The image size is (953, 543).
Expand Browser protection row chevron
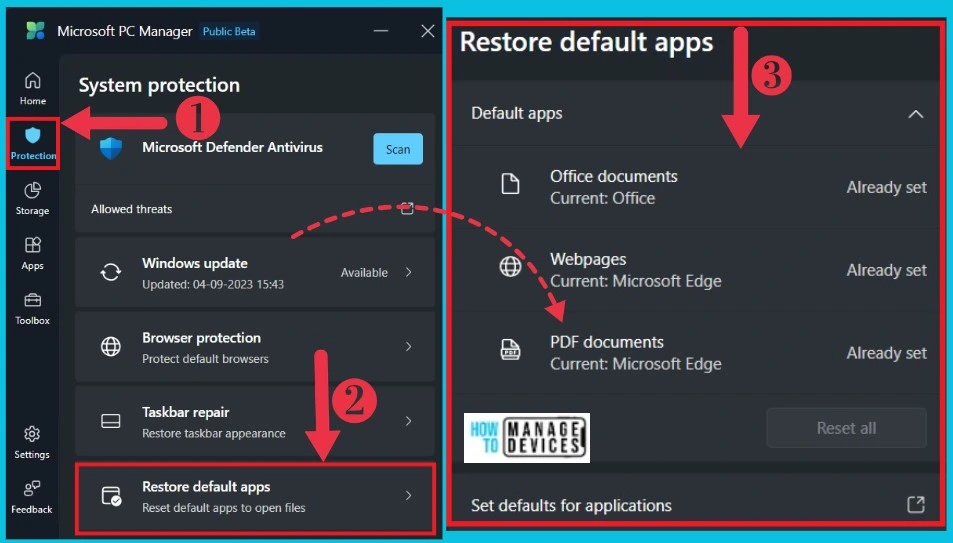408,347
